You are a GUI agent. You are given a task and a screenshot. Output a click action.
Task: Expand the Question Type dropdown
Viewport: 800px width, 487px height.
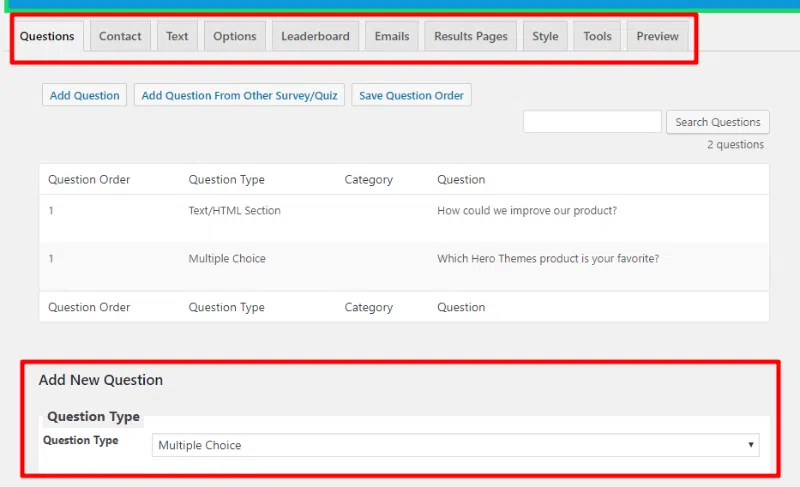tap(455, 445)
